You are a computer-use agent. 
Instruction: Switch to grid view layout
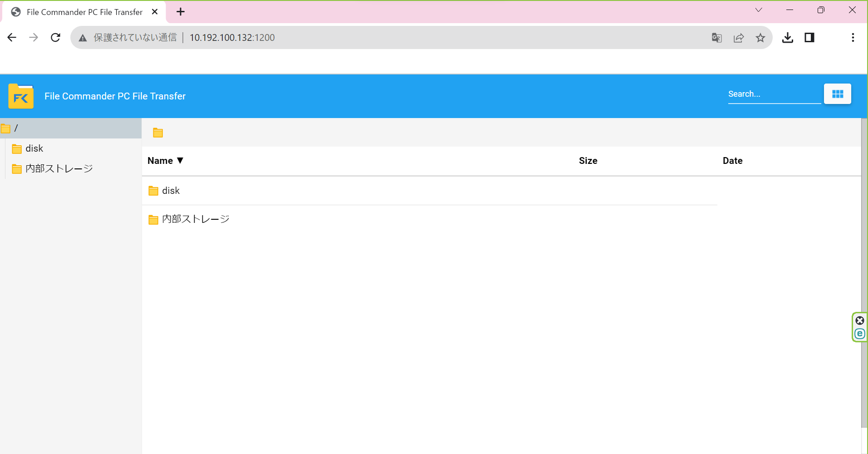click(837, 94)
